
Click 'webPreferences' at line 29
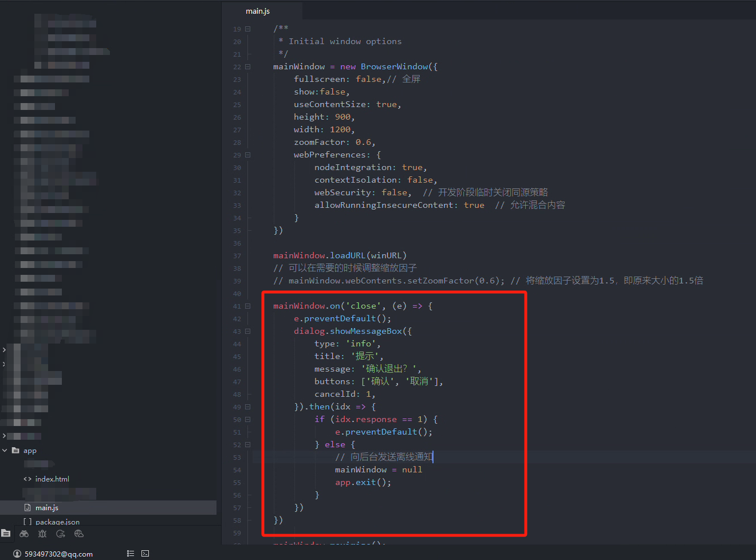[330, 155]
